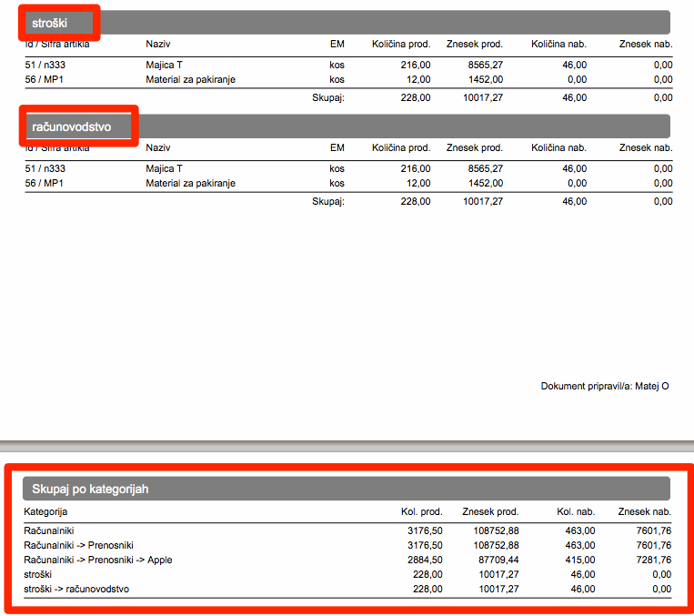Click '216,00' in the stroški table

point(416,65)
